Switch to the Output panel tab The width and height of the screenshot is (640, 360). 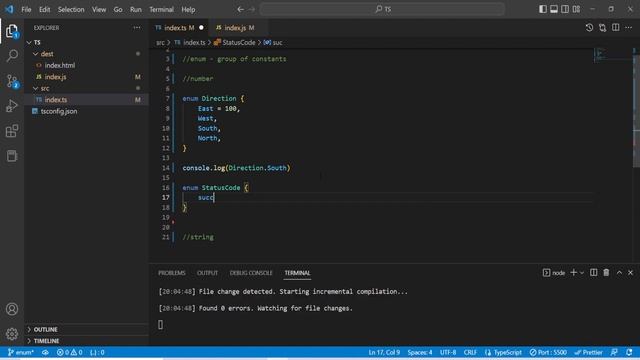point(207,273)
